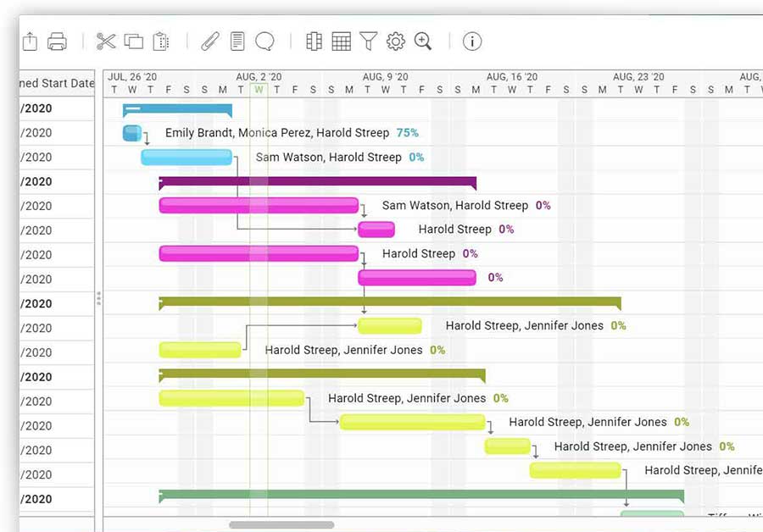Select the blue task bar at 75% progress
The image size is (763, 532).
[132, 133]
